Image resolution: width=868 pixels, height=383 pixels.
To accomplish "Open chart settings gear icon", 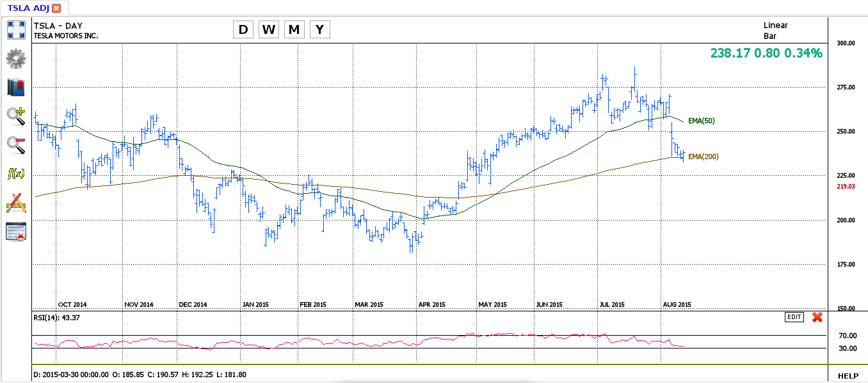I will tap(15, 59).
